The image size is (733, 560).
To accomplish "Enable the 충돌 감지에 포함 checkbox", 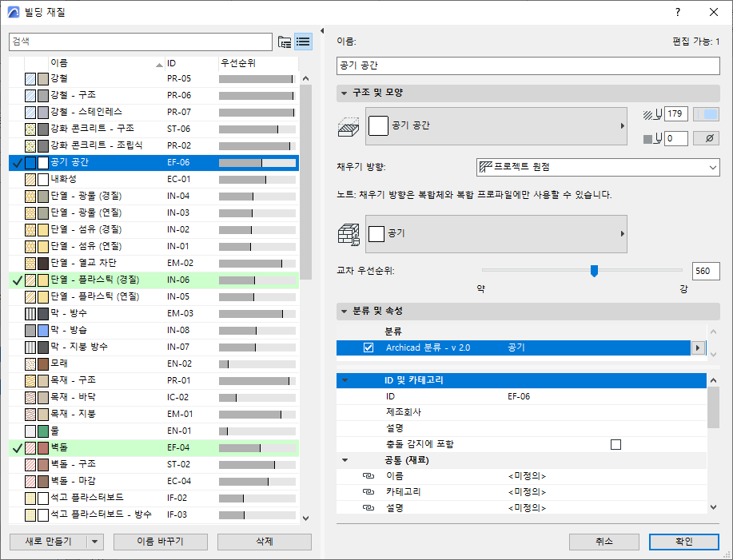I will click(x=615, y=444).
